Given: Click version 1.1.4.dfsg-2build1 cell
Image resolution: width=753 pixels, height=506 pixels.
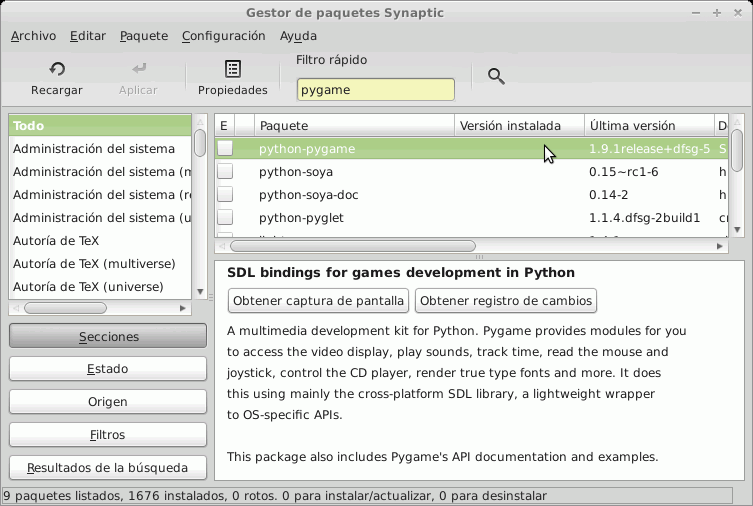Looking at the screenshot, I should coord(644,218).
